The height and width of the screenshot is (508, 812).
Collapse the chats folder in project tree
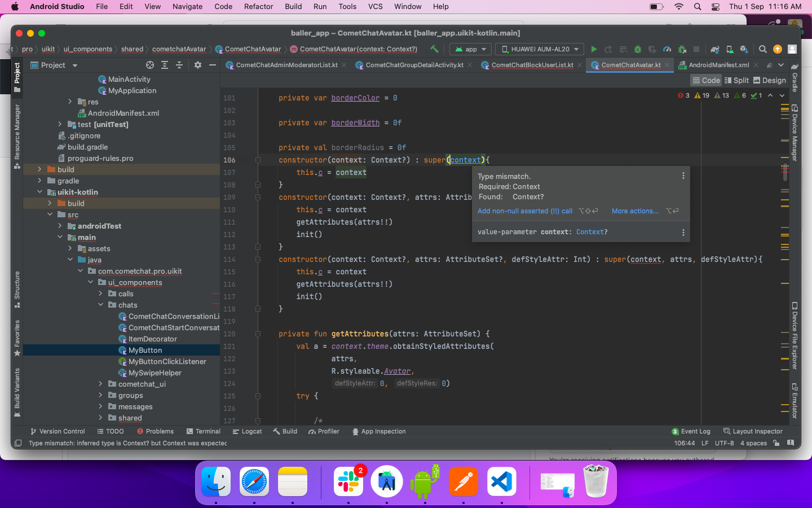coord(101,305)
